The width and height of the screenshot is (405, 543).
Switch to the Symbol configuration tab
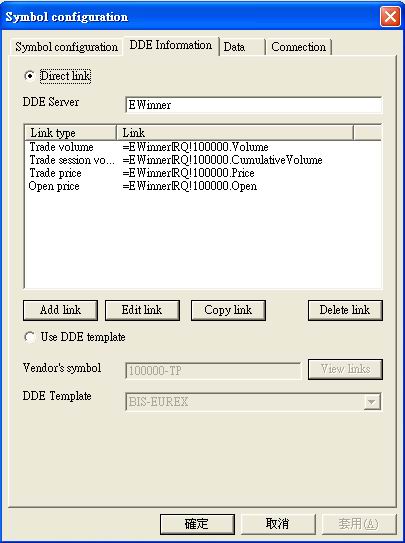(x=66, y=47)
